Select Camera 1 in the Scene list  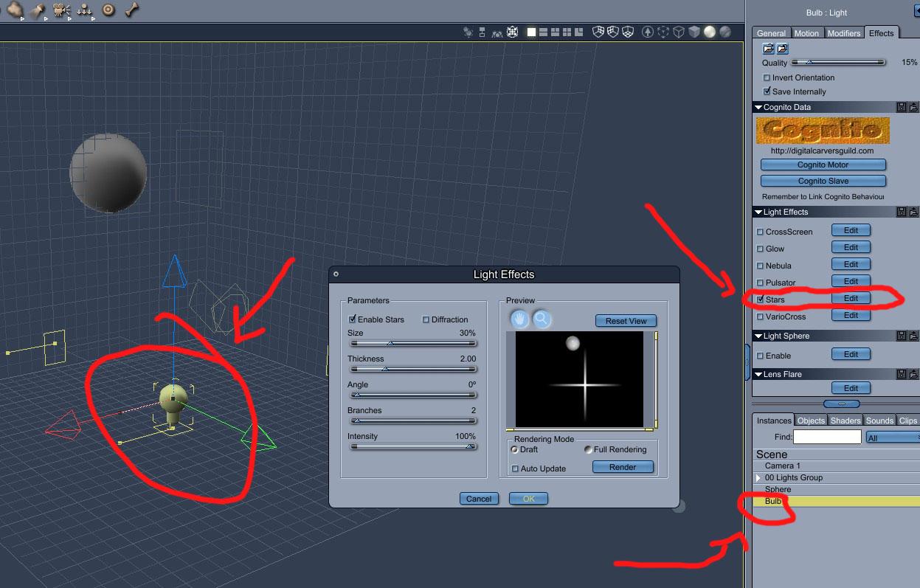837,466
